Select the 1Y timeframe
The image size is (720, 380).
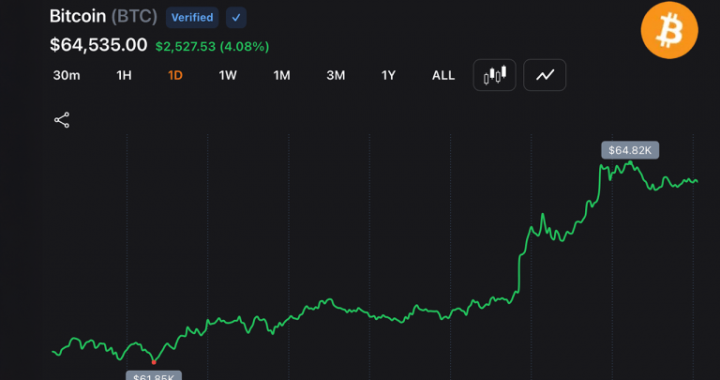click(x=388, y=75)
